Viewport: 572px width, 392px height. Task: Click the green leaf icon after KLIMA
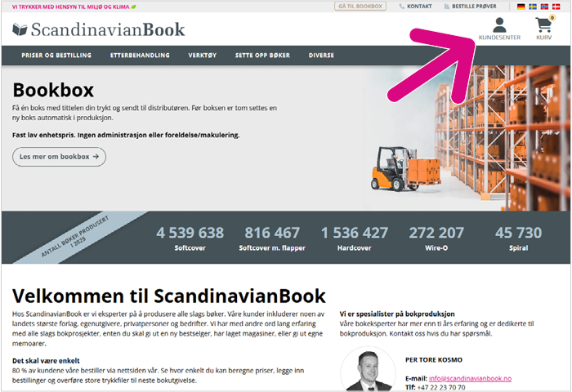tap(133, 7)
